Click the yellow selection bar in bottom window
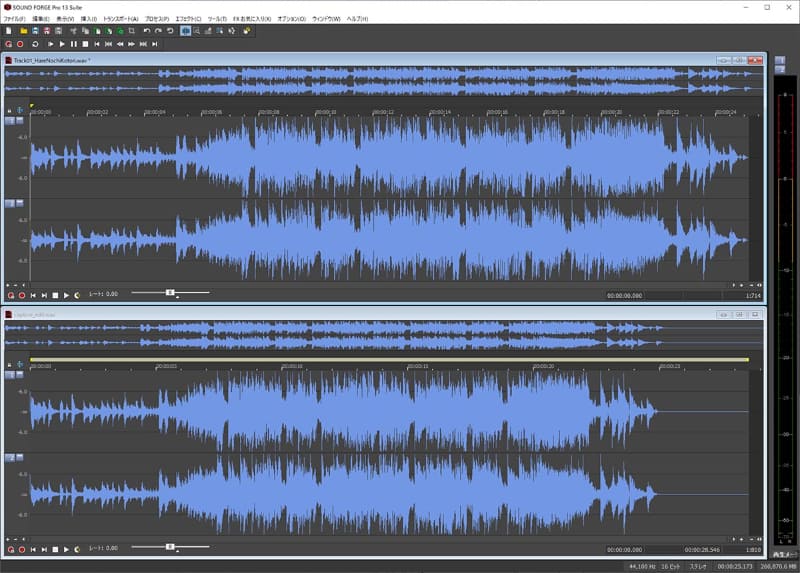The width and height of the screenshot is (800, 573). (x=389, y=360)
